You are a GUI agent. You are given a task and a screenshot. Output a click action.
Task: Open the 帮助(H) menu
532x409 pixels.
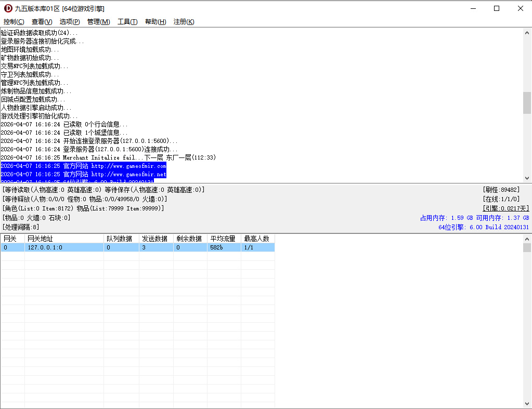click(155, 22)
